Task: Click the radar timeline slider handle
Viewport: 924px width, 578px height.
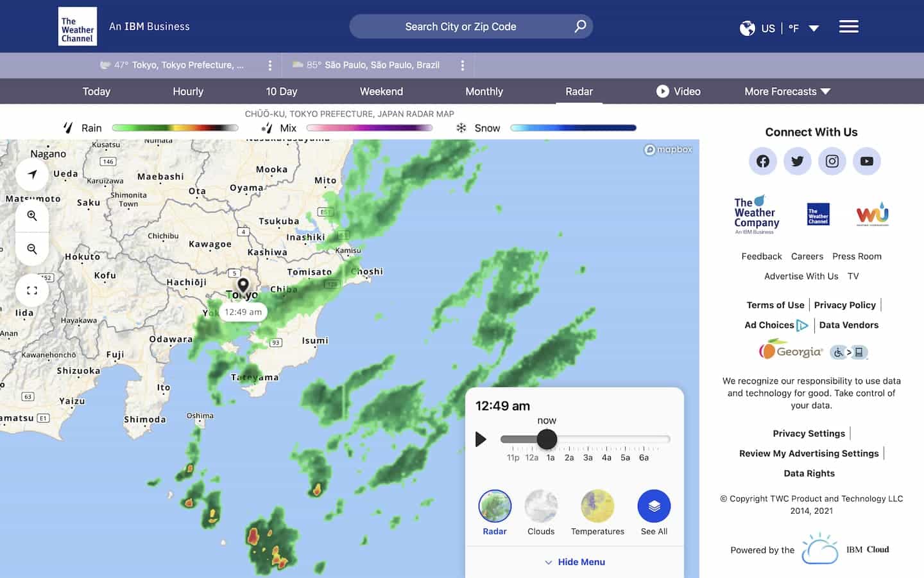Action: (547, 439)
